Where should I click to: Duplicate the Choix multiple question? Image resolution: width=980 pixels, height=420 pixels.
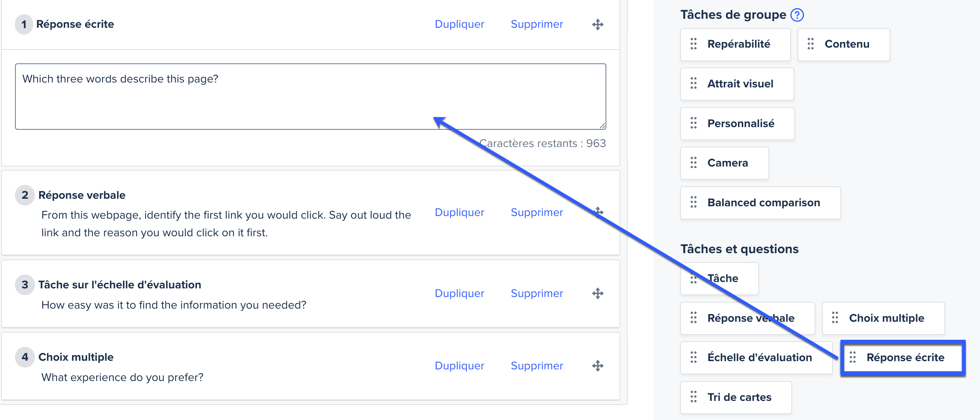[459, 366]
